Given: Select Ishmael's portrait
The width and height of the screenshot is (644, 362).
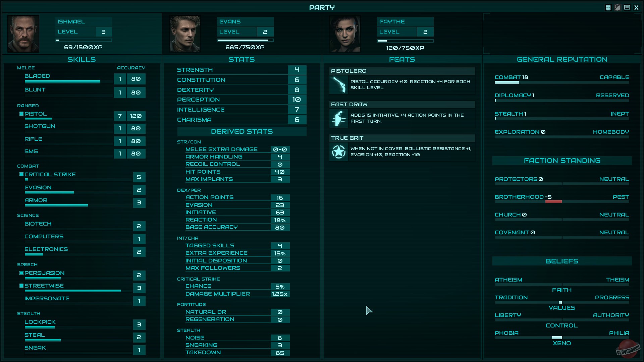Looking at the screenshot, I should pyautogui.click(x=23, y=34).
